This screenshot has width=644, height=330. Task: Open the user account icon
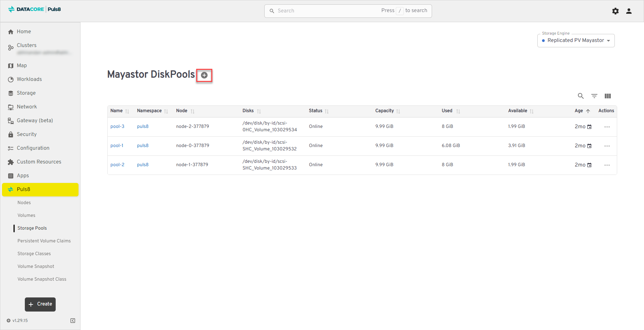click(x=629, y=11)
